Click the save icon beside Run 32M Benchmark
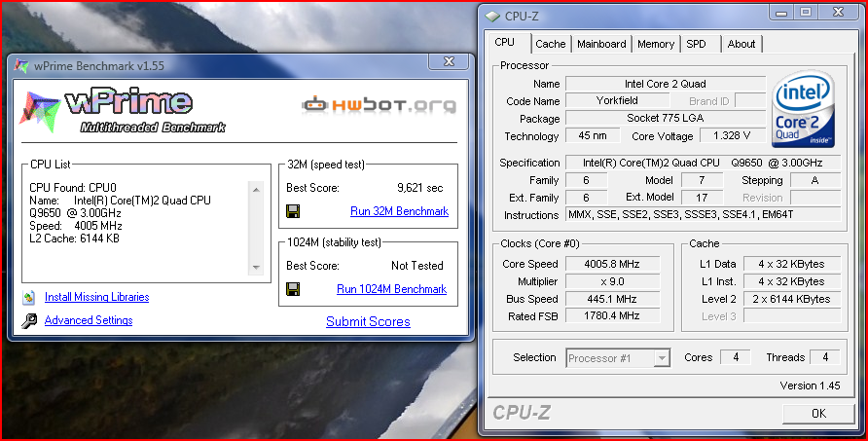The image size is (868, 441). click(293, 211)
